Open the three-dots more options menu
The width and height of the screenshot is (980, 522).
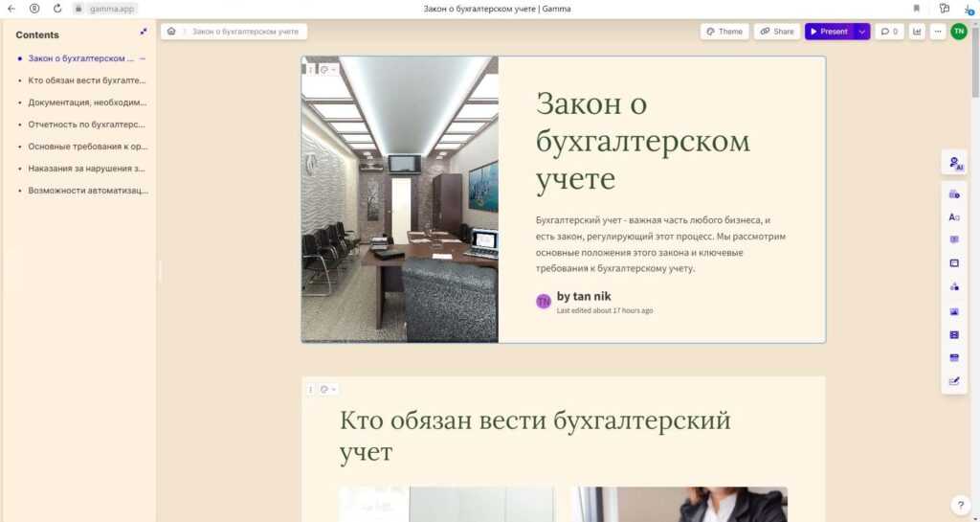pos(938,32)
